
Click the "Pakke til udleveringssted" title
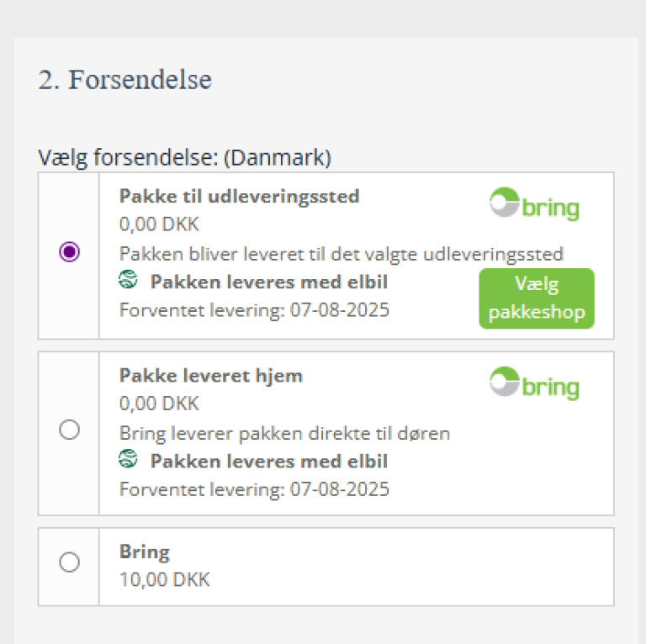pyautogui.click(x=239, y=196)
